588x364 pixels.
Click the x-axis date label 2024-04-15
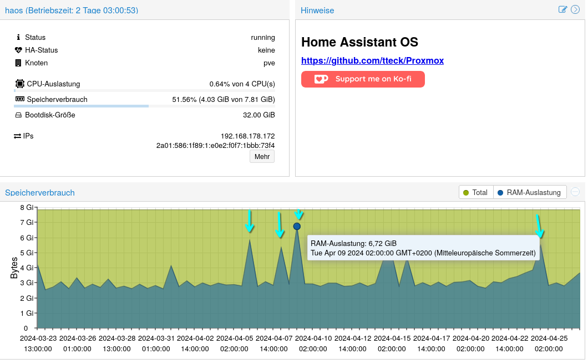click(x=392, y=338)
